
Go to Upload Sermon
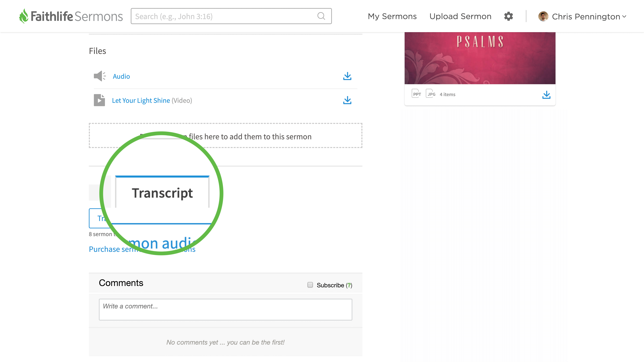460,16
